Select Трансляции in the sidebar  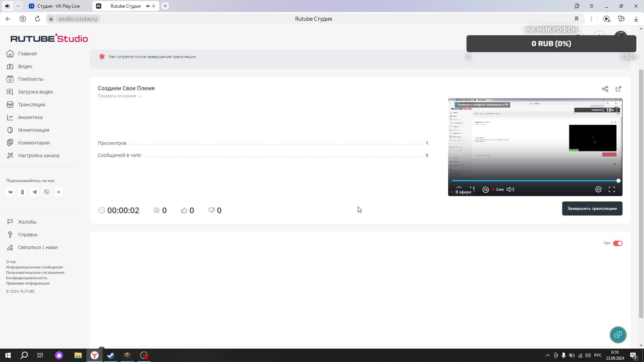[x=32, y=105]
